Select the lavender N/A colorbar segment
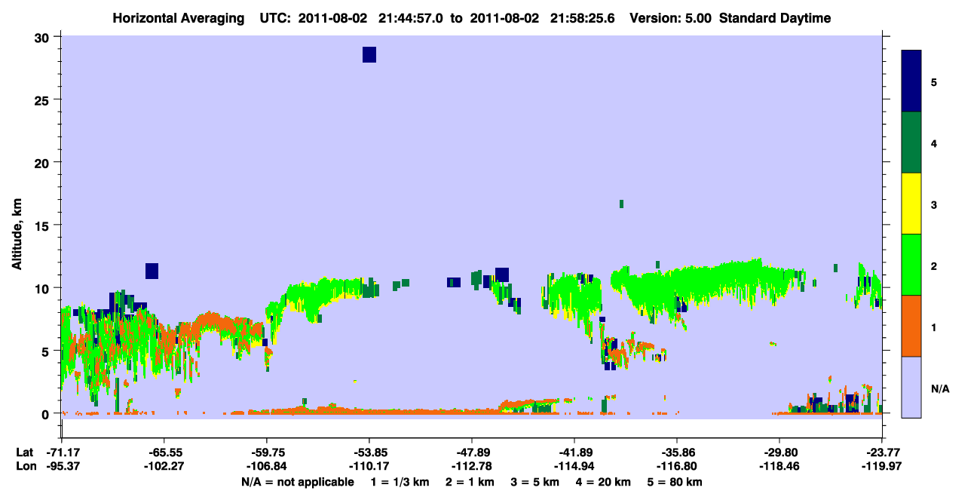Screen dimensions: 980x503 click(911, 387)
